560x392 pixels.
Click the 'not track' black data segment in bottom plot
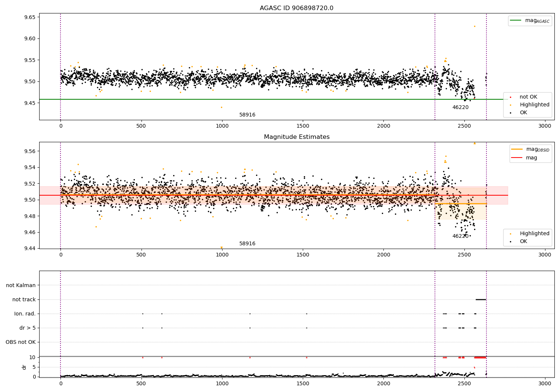pos(481,299)
